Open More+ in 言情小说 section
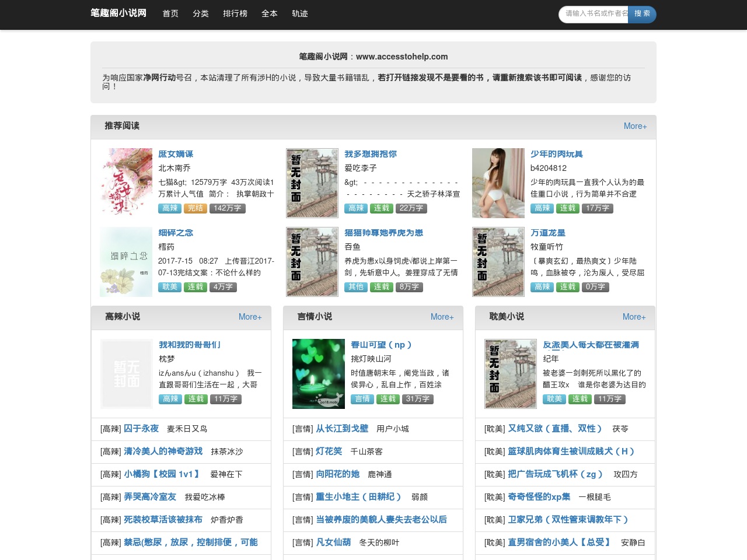The height and width of the screenshot is (560, 747). (x=442, y=317)
